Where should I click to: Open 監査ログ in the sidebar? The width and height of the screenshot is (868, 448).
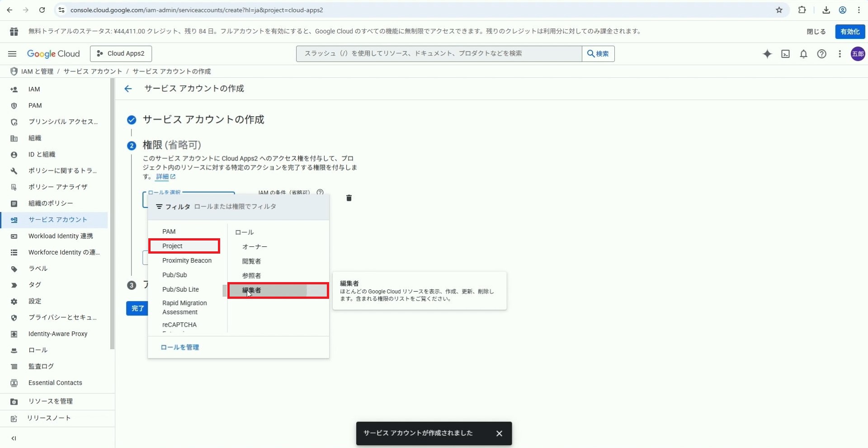(41, 366)
